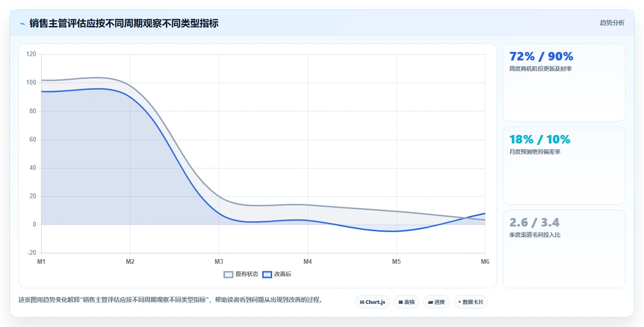Toggle the 原有状态 legend item
Viewport: 644px width, 327px height.
[241, 274]
